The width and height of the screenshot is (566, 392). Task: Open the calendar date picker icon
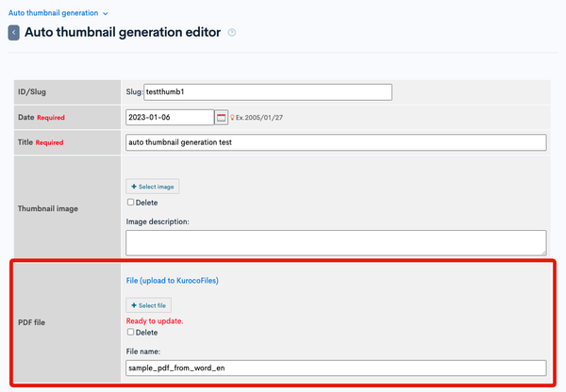point(222,118)
